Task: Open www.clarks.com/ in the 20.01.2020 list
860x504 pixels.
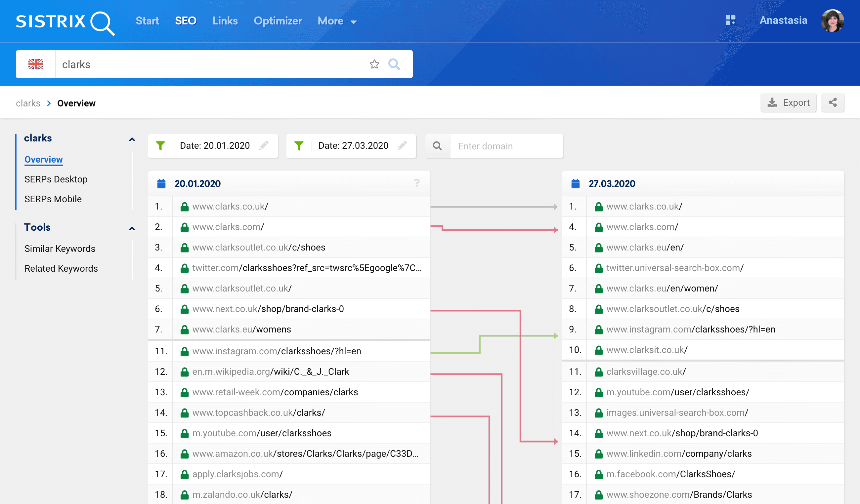Action: [228, 227]
